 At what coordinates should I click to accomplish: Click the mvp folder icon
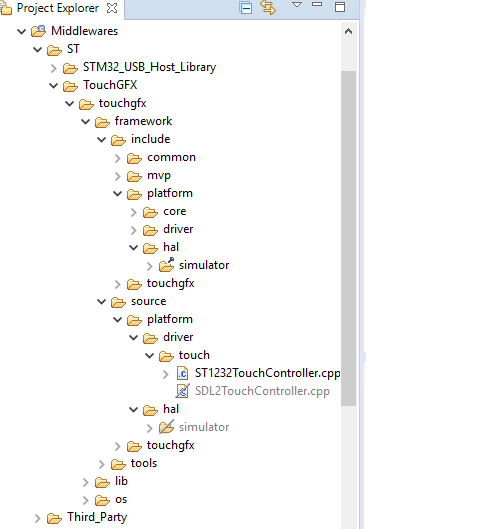click(134, 176)
